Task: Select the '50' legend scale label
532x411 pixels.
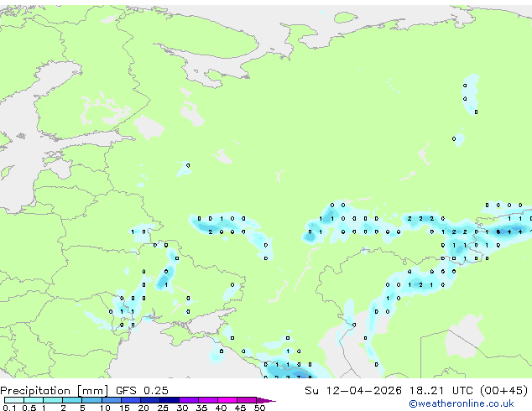Action: point(259,408)
